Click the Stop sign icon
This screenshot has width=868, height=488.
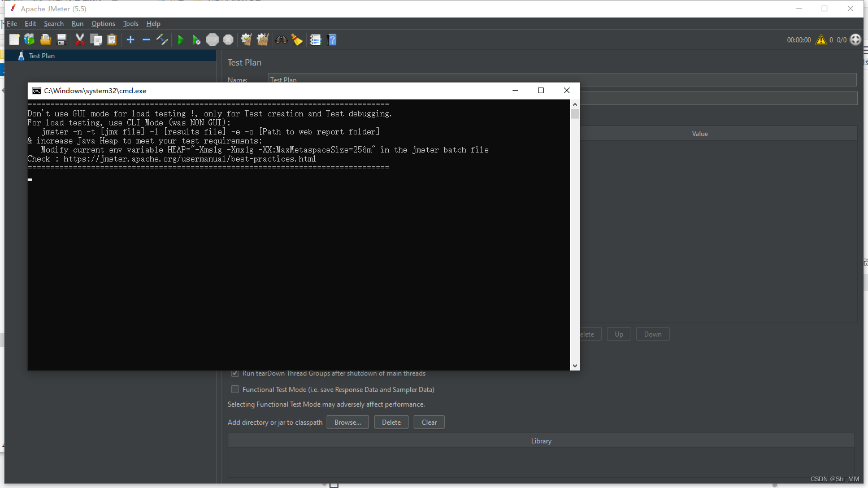tap(212, 40)
